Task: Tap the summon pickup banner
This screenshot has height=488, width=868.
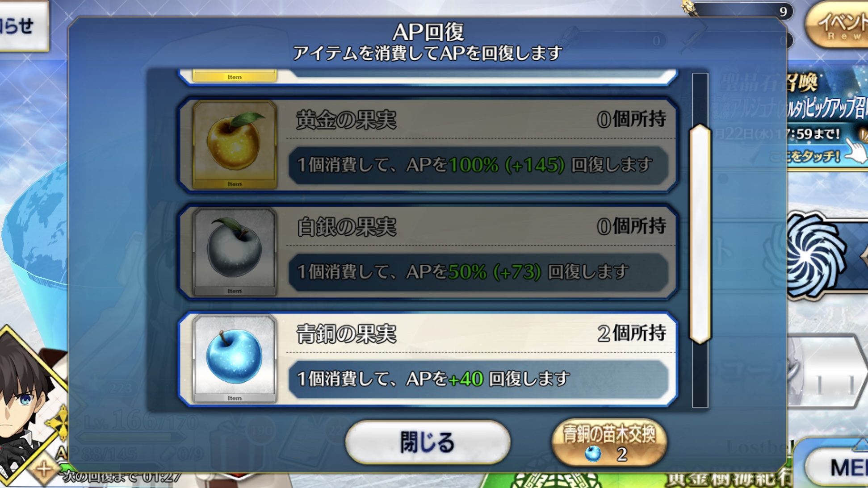Action: (x=826, y=118)
